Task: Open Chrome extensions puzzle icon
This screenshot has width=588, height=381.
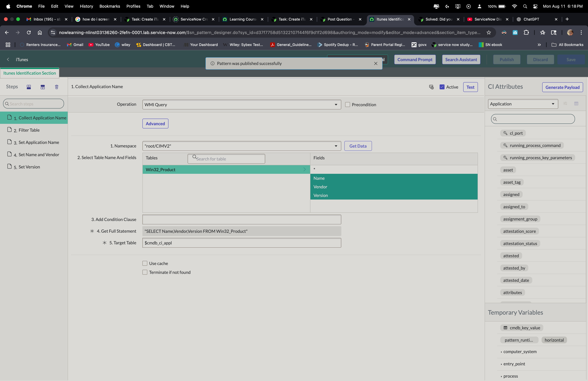Action: (526, 33)
